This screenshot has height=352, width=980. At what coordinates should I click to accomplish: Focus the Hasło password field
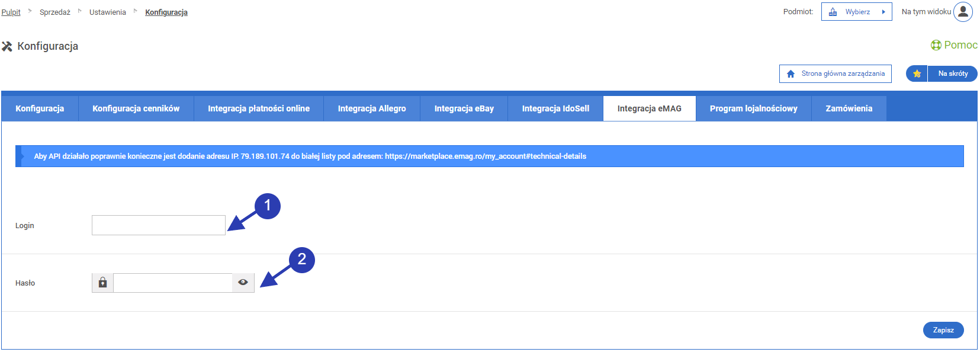pyautogui.click(x=172, y=283)
